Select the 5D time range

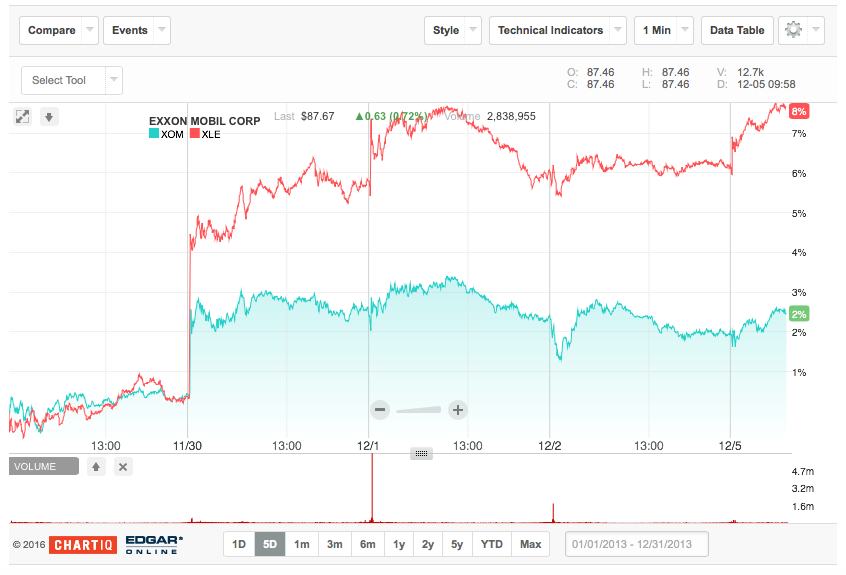coord(270,544)
